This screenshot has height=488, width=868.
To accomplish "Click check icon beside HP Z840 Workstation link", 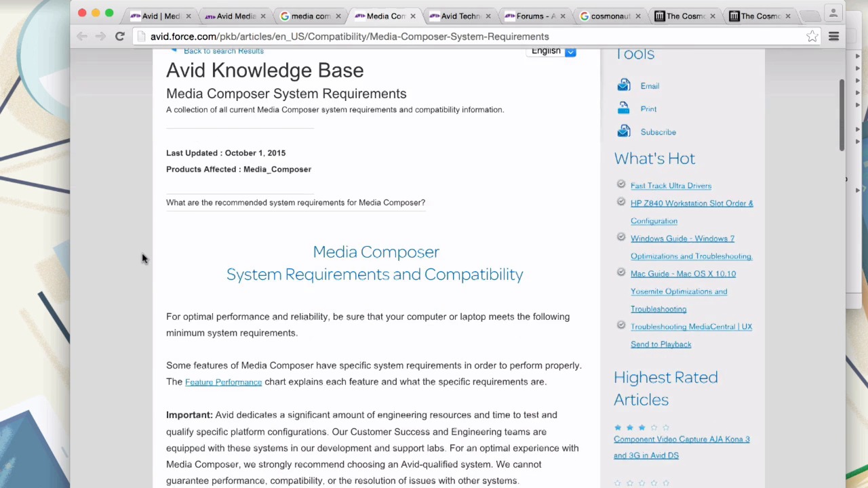I will coord(620,202).
